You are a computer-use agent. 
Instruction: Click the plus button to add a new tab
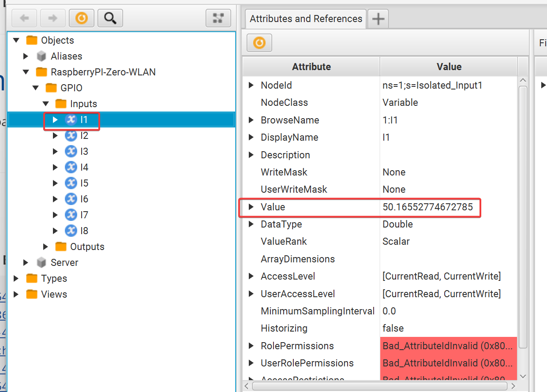pos(378,19)
